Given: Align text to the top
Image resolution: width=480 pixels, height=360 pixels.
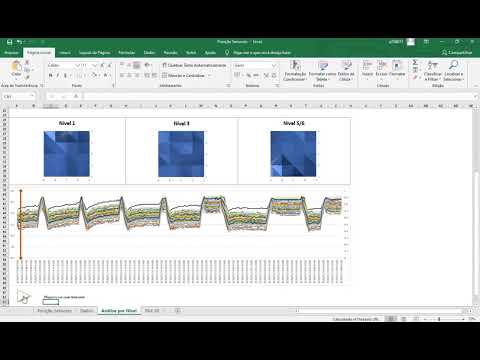Looking at the screenshot, I should click(122, 65).
